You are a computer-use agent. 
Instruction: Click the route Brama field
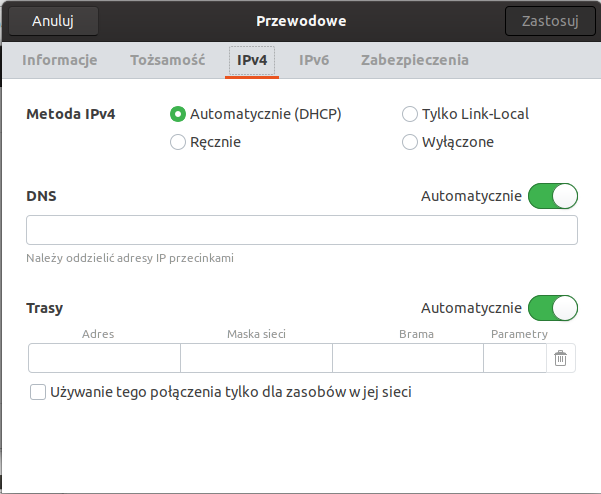coord(408,358)
